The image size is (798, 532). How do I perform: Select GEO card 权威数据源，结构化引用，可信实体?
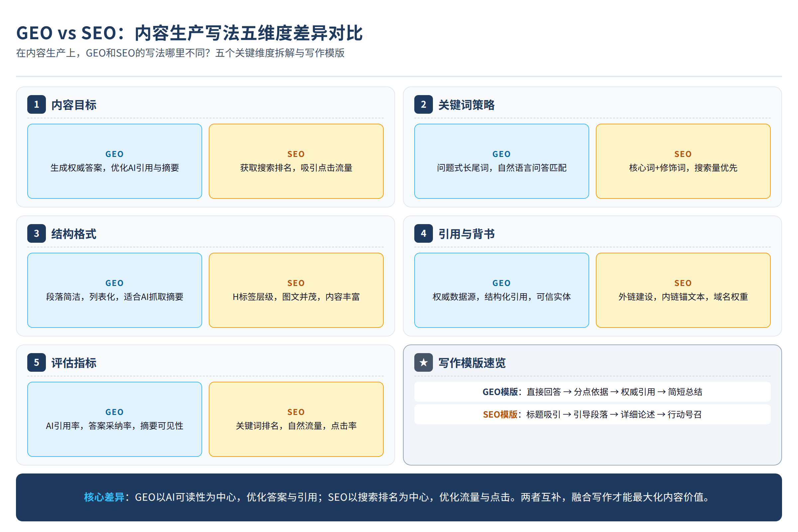point(501,290)
